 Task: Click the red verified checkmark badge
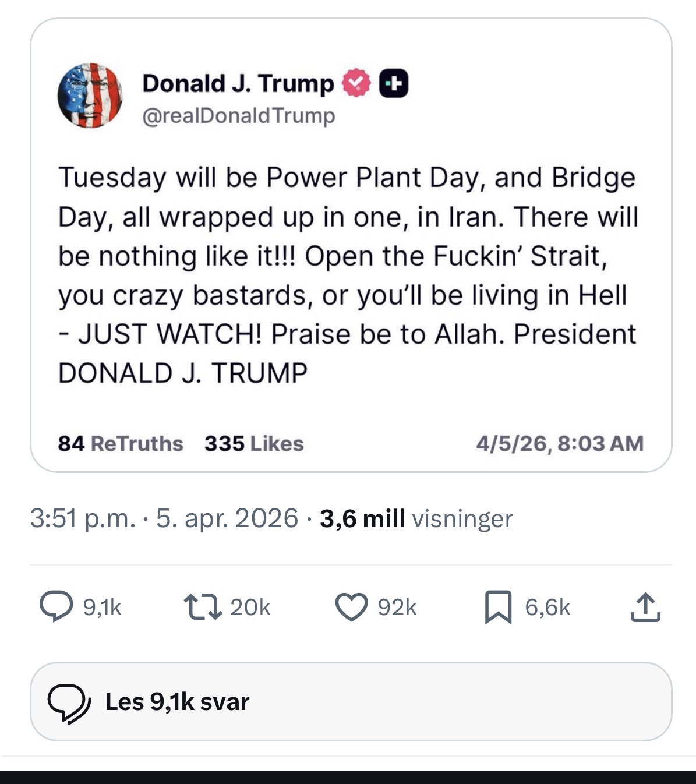(x=356, y=83)
